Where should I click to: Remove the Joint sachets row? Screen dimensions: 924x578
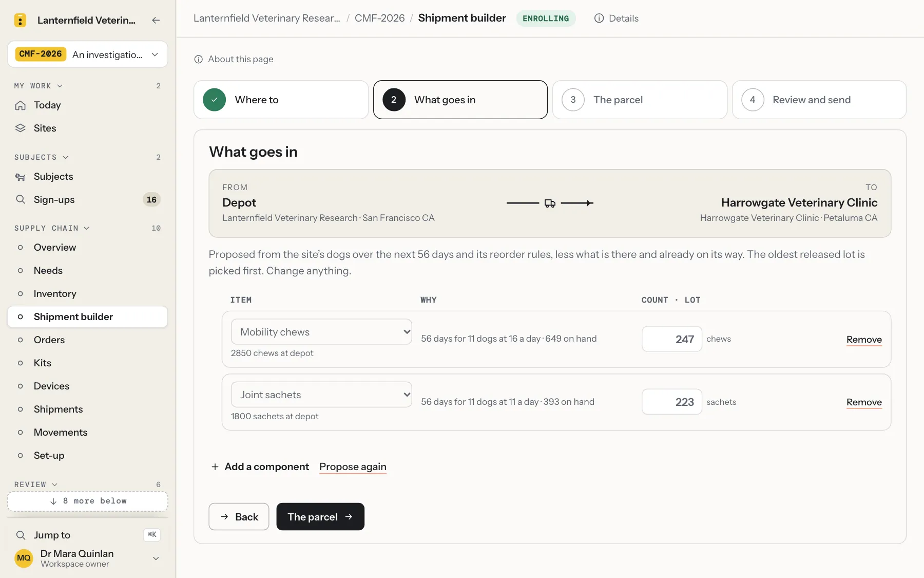864,402
